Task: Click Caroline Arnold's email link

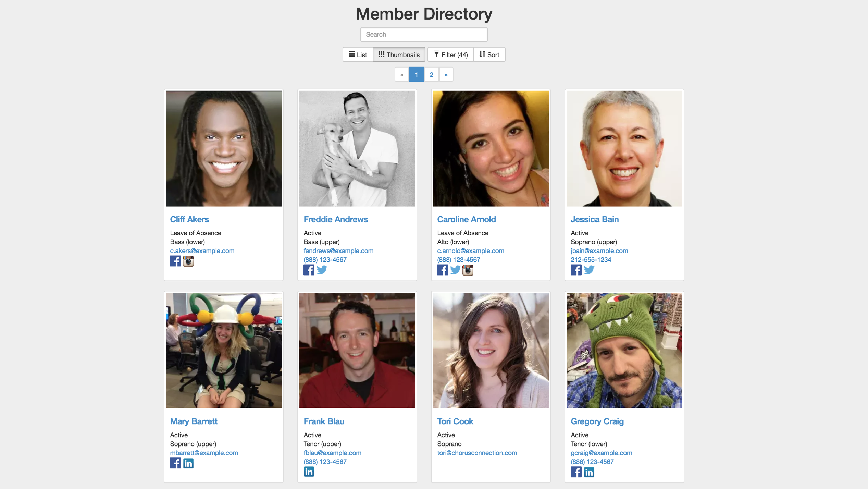Action: 470,250
